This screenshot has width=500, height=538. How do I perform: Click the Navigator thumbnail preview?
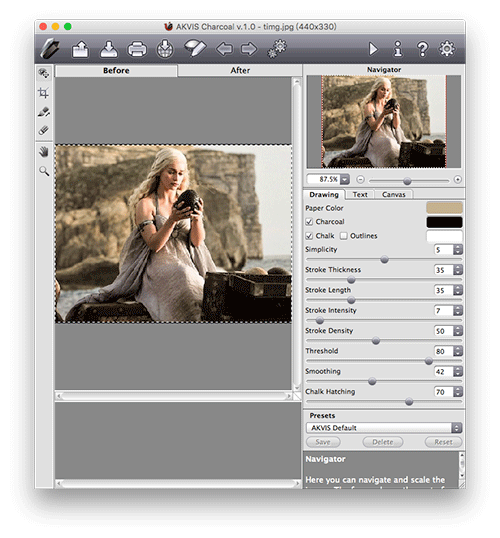pyautogui.click(x=384, y=121)
